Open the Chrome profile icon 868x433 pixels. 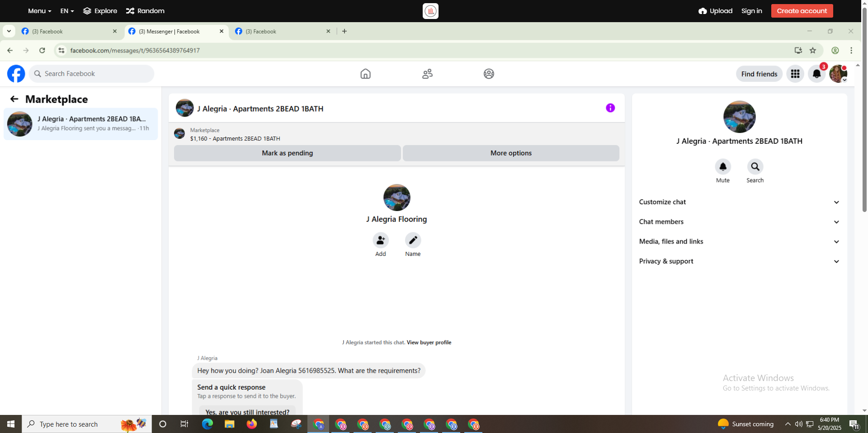coord(835,51)
